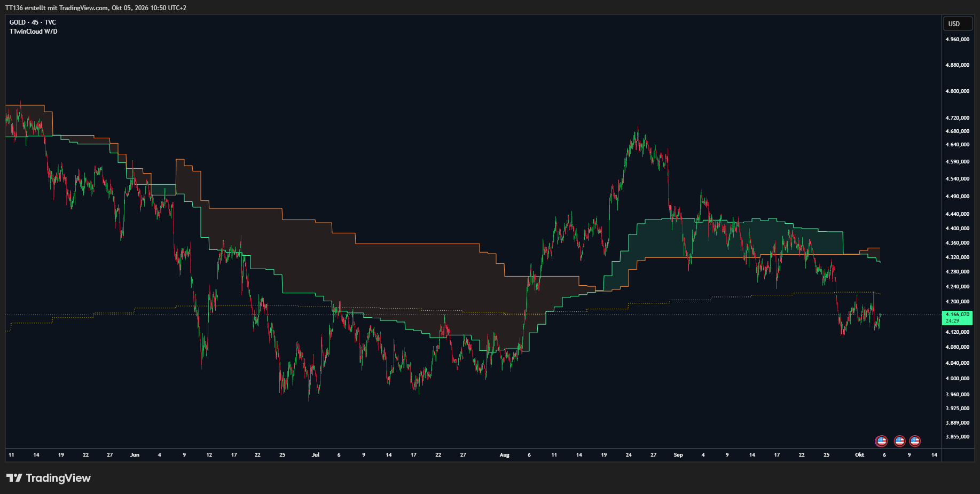Click the 4.320,000 price axis label

point(958,257)
